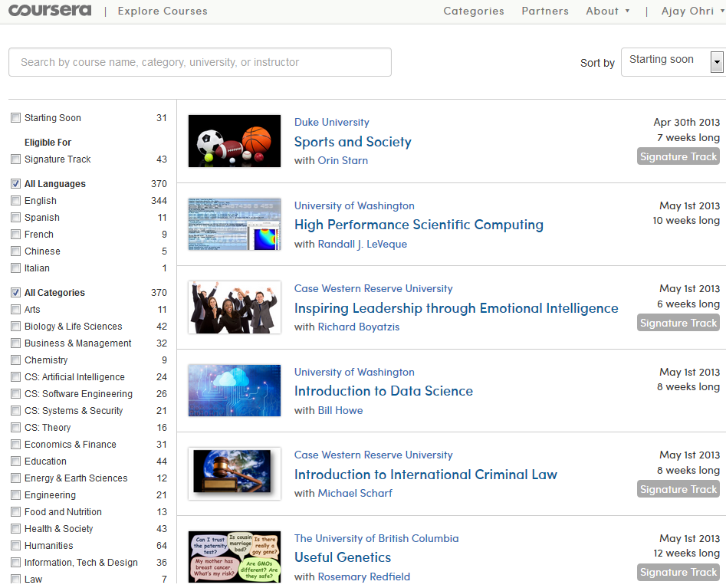Screen dimensions: 726x588
Task: Open the Sports and Society course thumbnail
Action: tap(235, 141)
